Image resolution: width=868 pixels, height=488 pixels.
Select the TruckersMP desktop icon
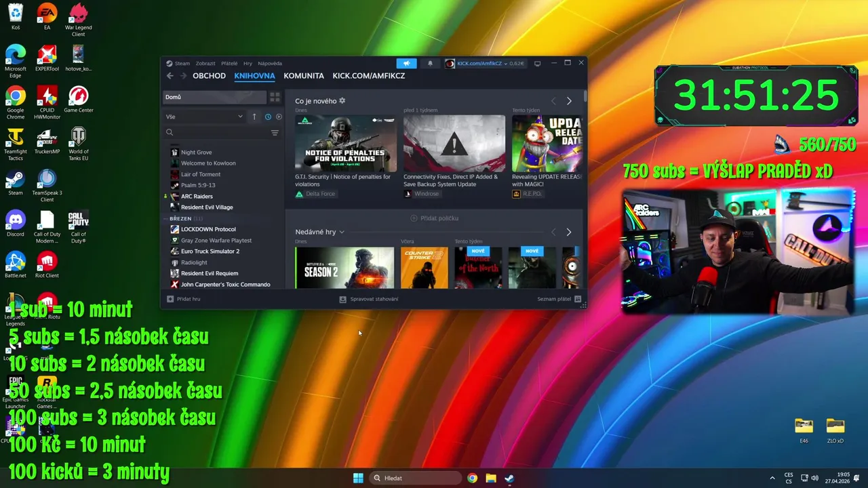pos(47,141)
